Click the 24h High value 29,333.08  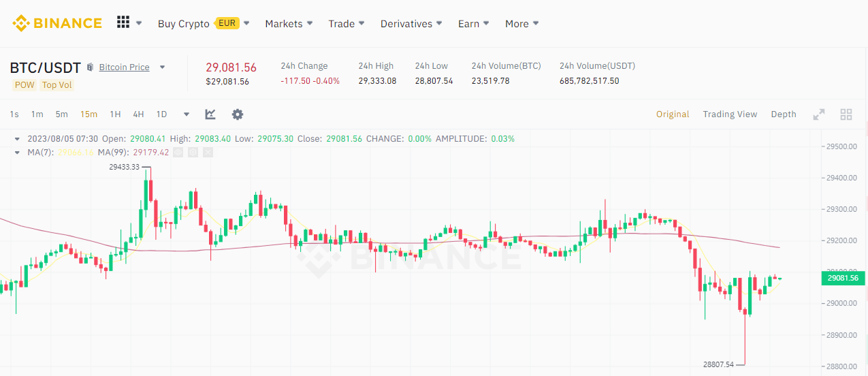[377, 81]
